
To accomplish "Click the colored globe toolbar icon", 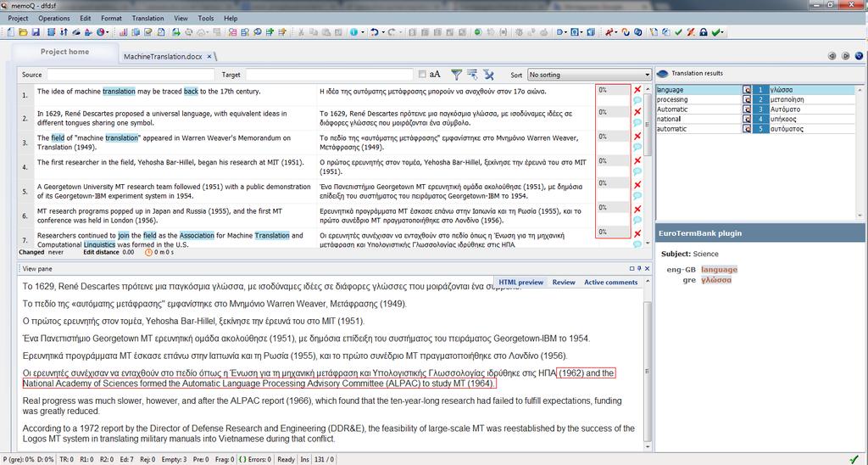I will (101, 32).
